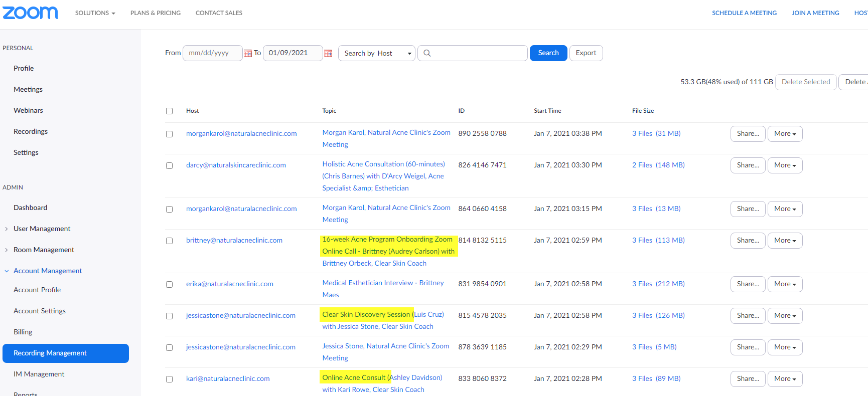Check the row for meeting 815 4578 2035

[169, 316]
